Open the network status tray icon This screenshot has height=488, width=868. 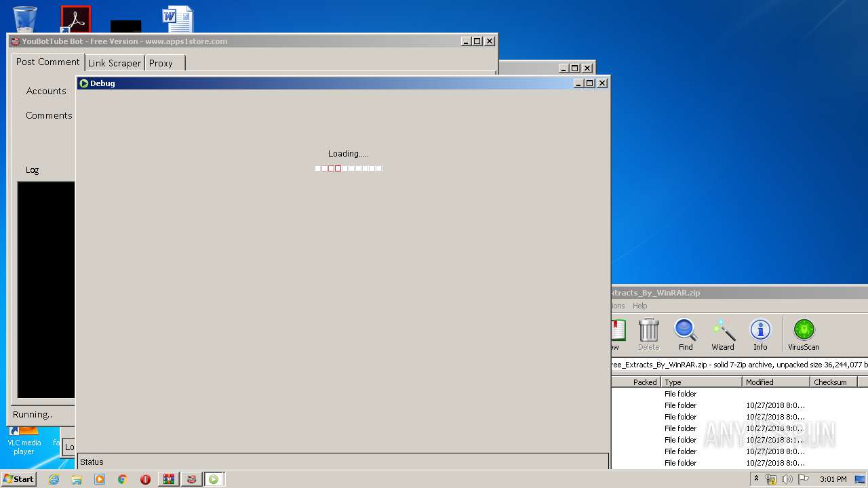(771, 479)
